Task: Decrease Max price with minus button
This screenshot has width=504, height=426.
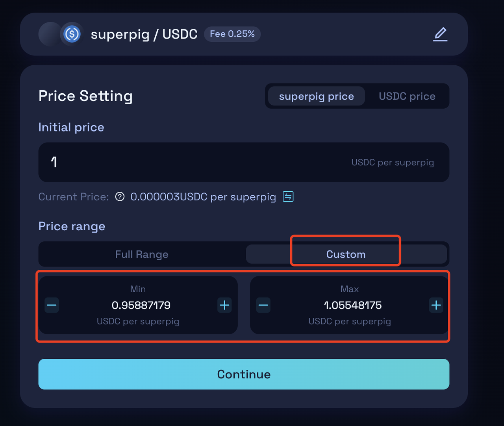Action: [x=263, y=305]
